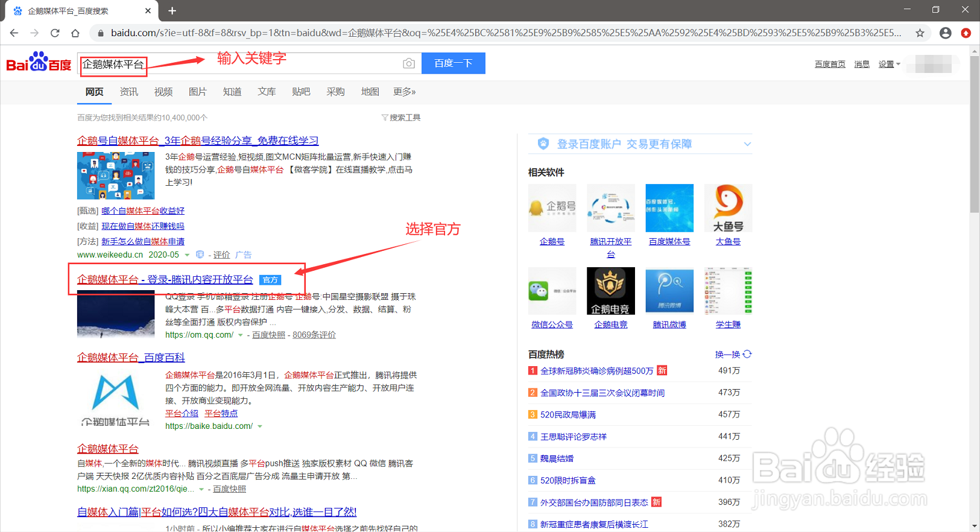The height and width of the screenshot is (532, 980).
Task: Open the 企鹅电竞 software icon
Action: click(x=610, y=291)
